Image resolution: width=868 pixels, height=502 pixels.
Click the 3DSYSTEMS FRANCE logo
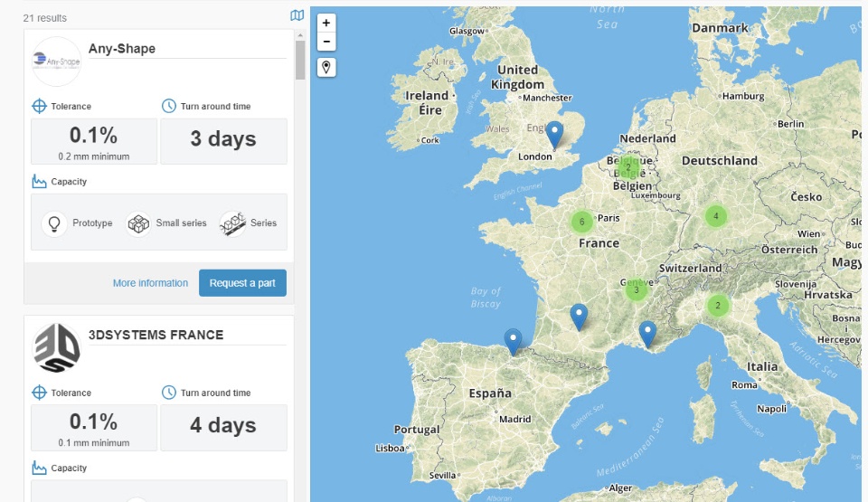[56, 348]
